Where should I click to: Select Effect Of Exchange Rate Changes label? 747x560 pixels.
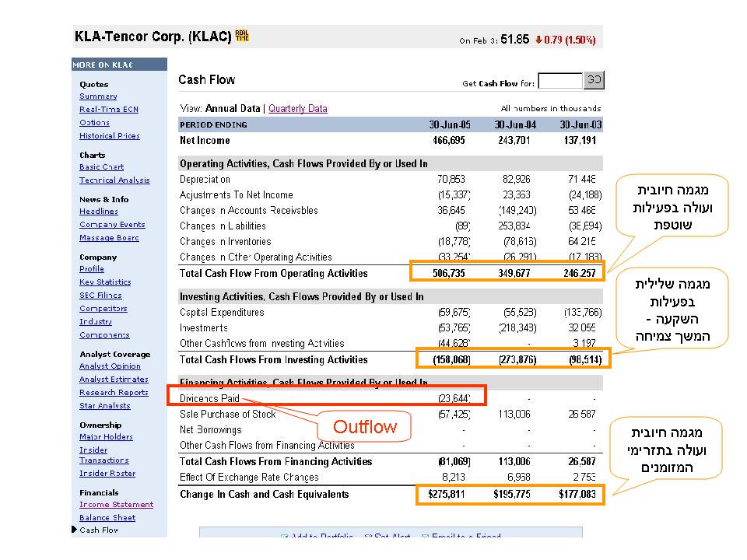(249, 477)
